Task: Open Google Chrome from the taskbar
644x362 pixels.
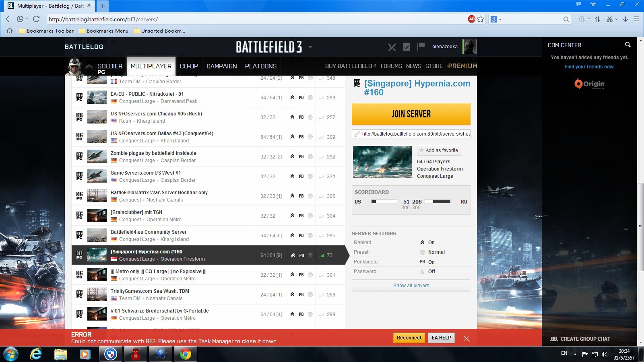Action: coord(186,354)
